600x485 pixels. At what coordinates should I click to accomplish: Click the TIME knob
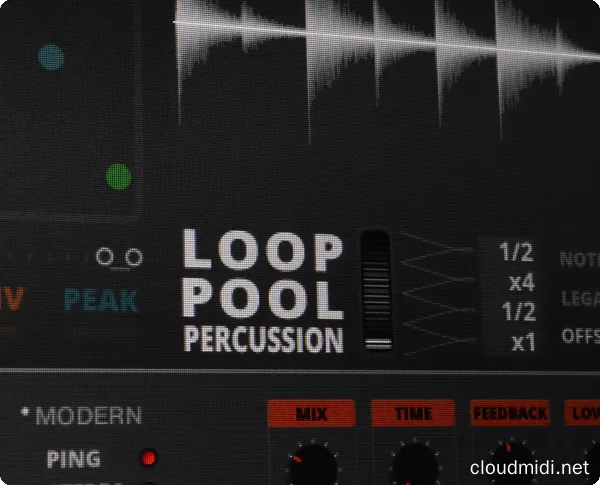pyautogui.click(x=415, y=464)
